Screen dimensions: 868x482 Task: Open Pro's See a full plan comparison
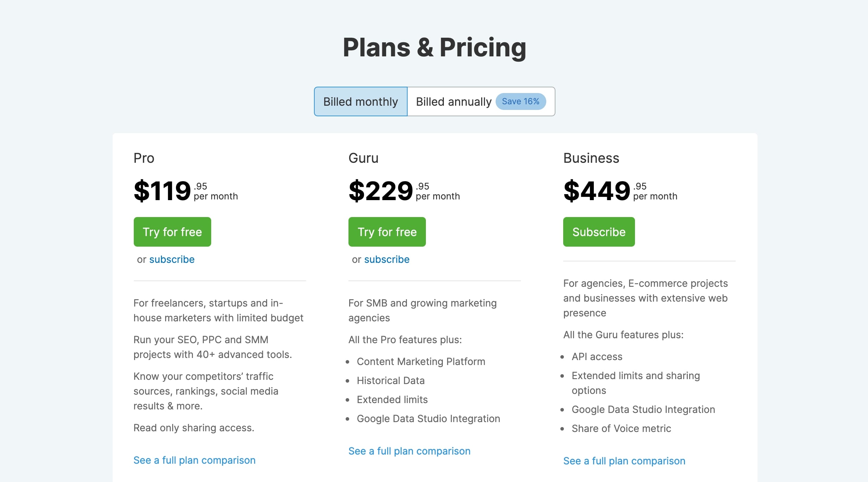tap(194, 460)
